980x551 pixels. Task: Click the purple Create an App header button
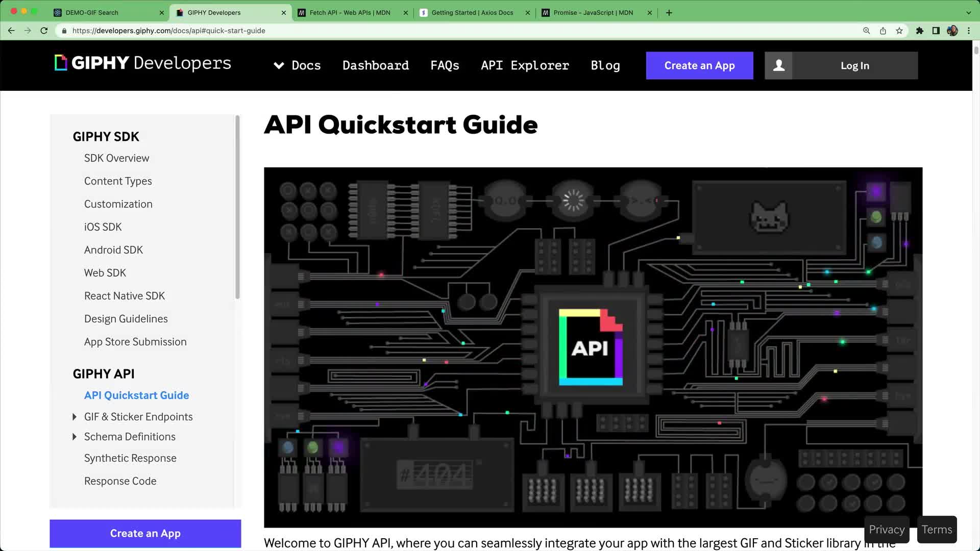[x=699, y=65]
